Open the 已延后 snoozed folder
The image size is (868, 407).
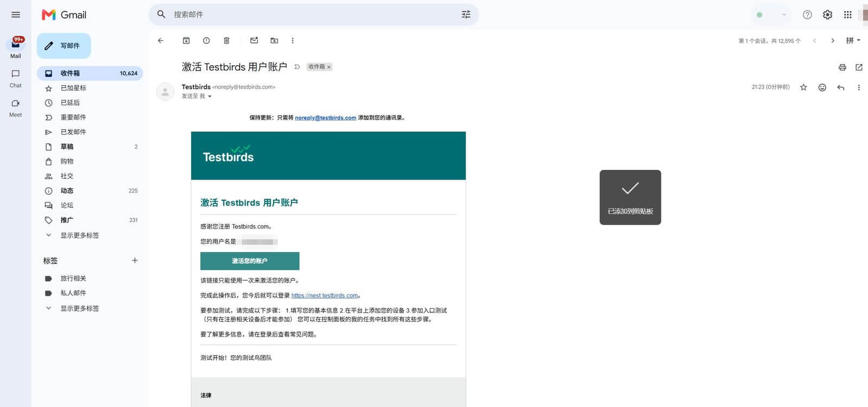click(90, 103)
